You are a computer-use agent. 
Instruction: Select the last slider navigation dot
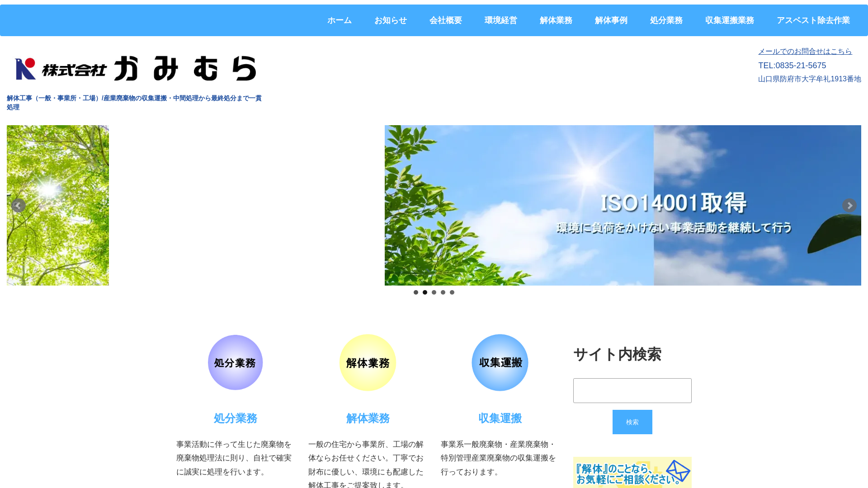[452, 292]
